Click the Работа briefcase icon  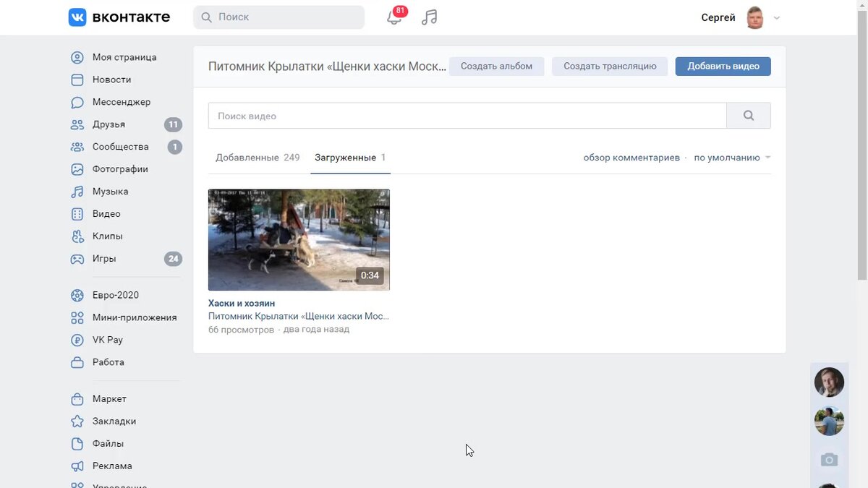pos(77,362)
